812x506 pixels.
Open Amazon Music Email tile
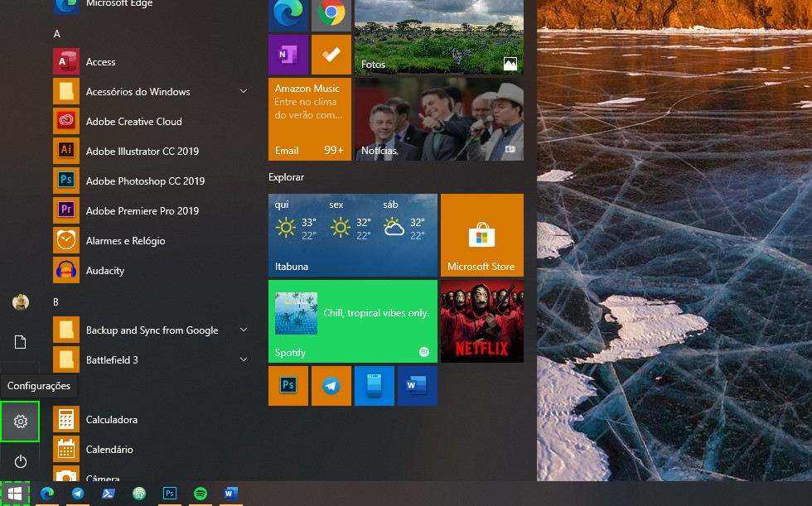coord(310,119)
